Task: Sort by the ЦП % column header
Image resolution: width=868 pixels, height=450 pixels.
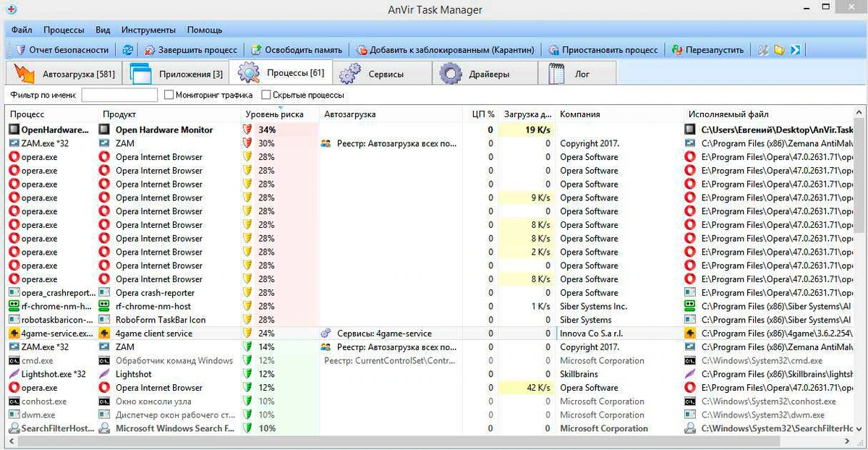Action: (x=481, y=114)
